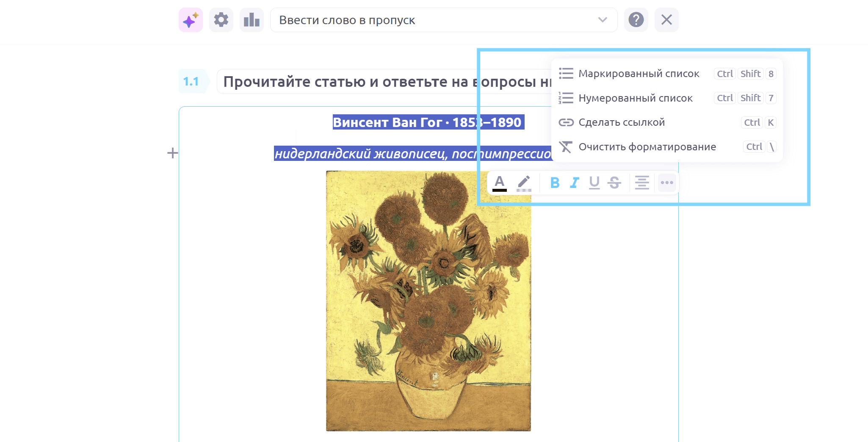Open the settings gear icon
Screen dimensions: 868x442
(x=221, y=20)
